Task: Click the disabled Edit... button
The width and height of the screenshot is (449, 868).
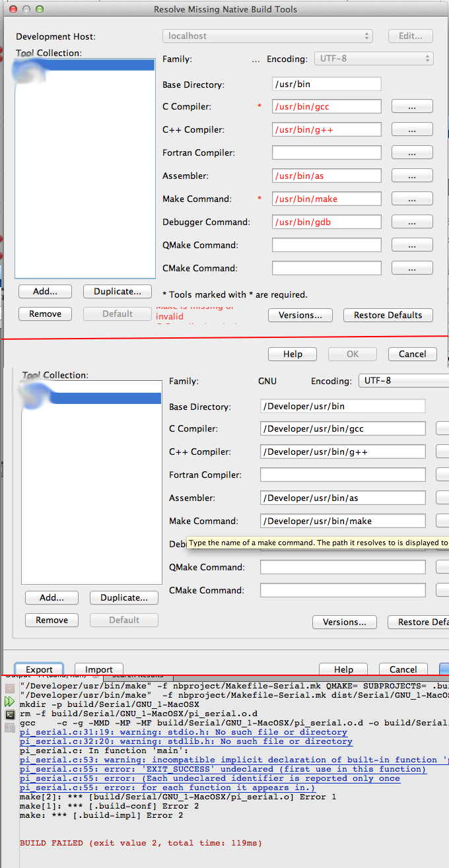Action: (411, 36)
